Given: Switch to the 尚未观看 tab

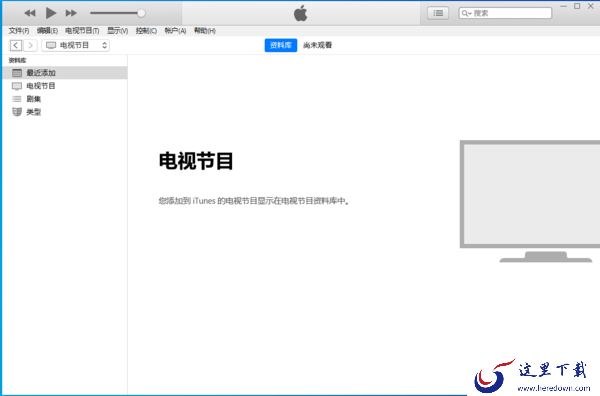Looking at the screenshot, I should coord(317,45).
